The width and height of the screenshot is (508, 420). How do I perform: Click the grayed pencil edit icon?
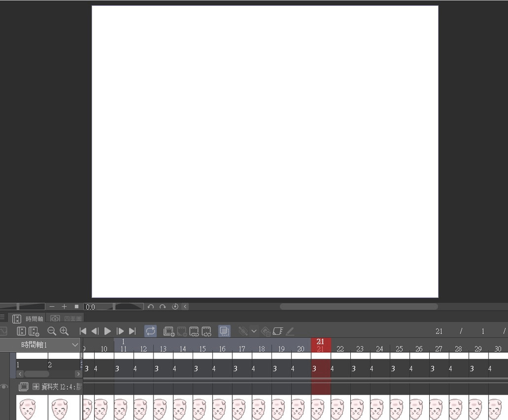pos(290,331)
